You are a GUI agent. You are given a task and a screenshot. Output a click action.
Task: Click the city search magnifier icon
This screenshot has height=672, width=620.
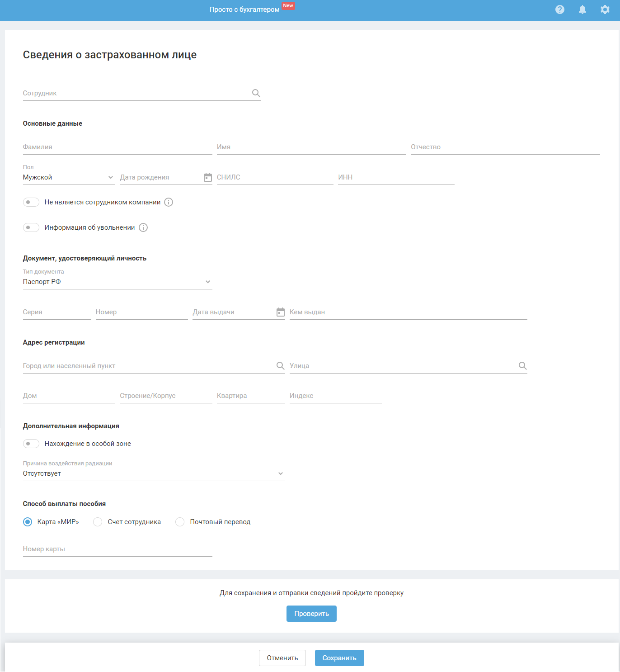(x=281, y=366)
